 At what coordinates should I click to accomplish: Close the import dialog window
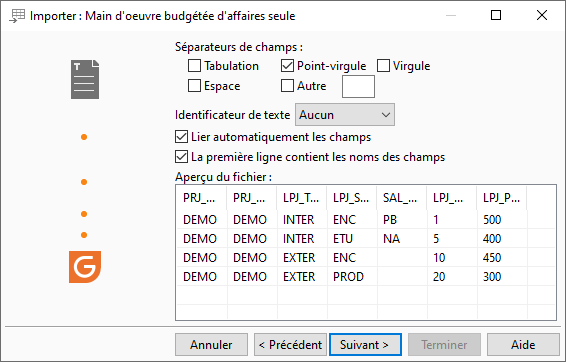pyautogui.click(x=542, y=15)
